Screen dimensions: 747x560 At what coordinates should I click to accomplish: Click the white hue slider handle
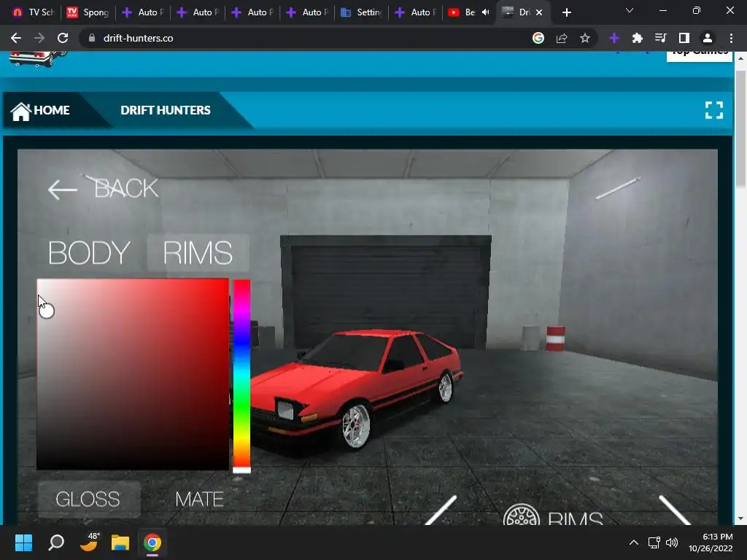tap(241, 470)
